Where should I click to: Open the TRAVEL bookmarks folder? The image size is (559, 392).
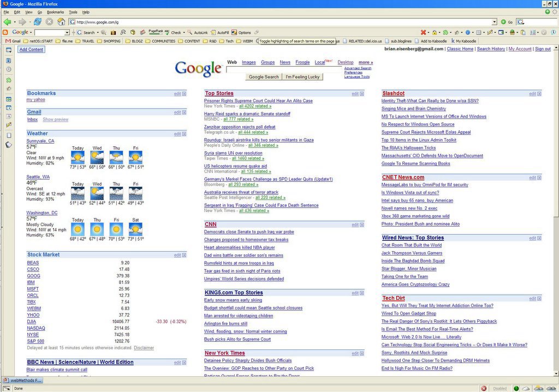[85, 41]
